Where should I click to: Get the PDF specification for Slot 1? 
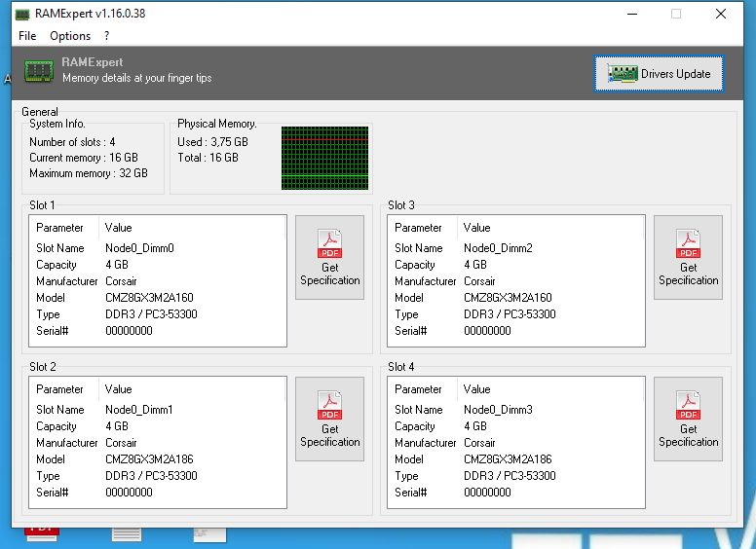pos(329,257)
